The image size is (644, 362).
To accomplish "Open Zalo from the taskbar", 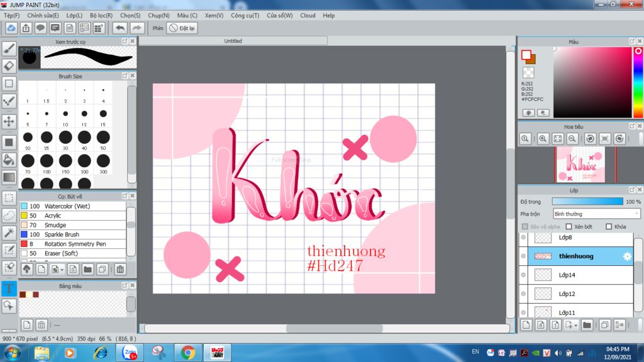I will point(130,353).
